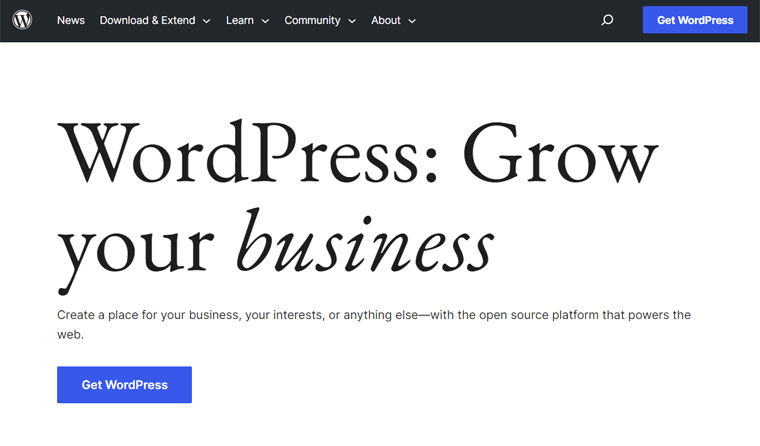Expand the chevron beside Download & Extend

coord(206,21)
